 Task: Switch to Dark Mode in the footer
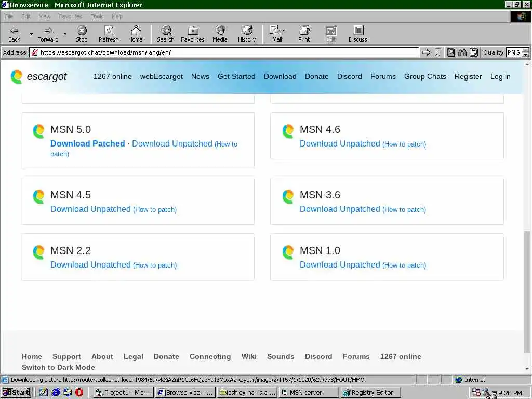click(x=58, y=367)
